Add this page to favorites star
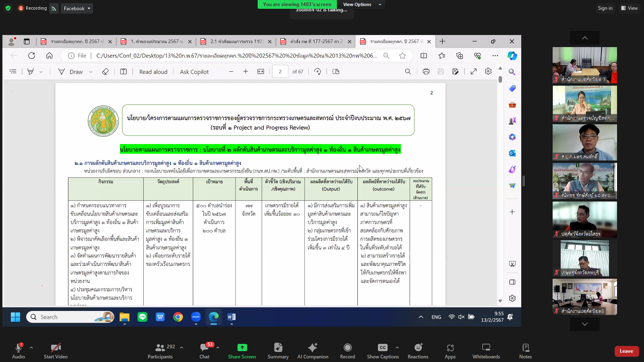Image resolution: width=644 pixels, height=362 pixels. 402,56
